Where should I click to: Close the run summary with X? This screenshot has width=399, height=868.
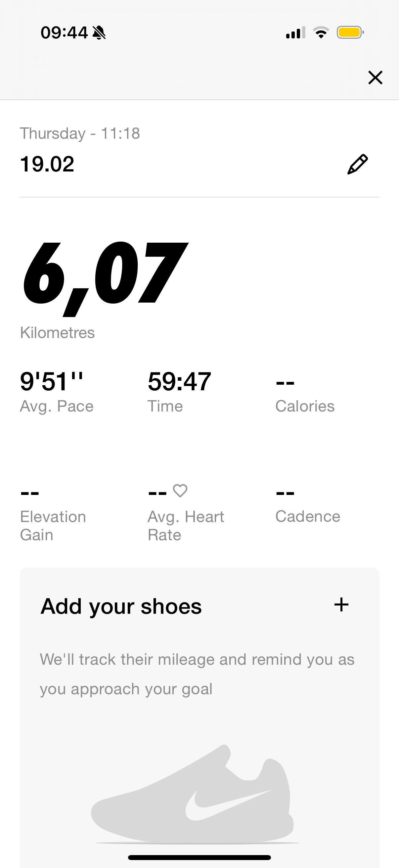point(375,77)
